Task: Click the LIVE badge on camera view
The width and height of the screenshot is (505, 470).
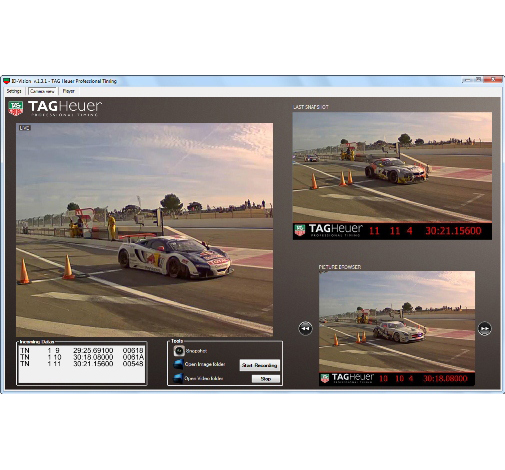Action: [x=25, y=128]
